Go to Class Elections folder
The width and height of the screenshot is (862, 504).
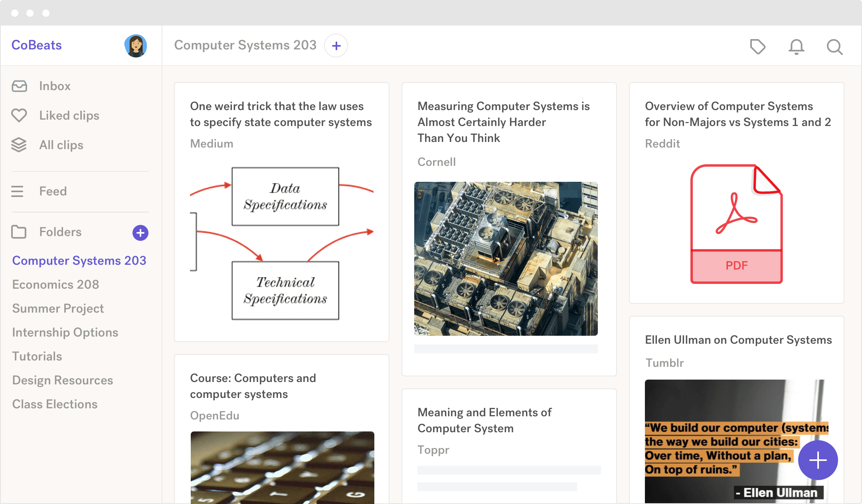point(55,404)
